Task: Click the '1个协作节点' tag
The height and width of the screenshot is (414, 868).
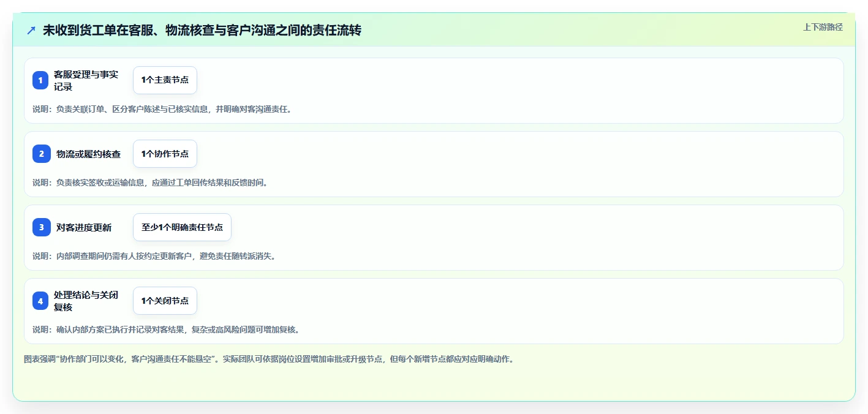Action: pyautogui.click(x=165, y=154)
